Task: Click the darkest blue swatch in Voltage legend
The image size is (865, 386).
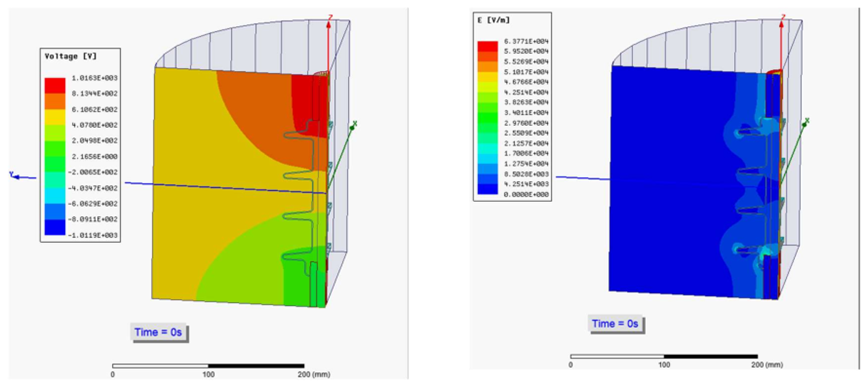Action: [x=55, y=227]
